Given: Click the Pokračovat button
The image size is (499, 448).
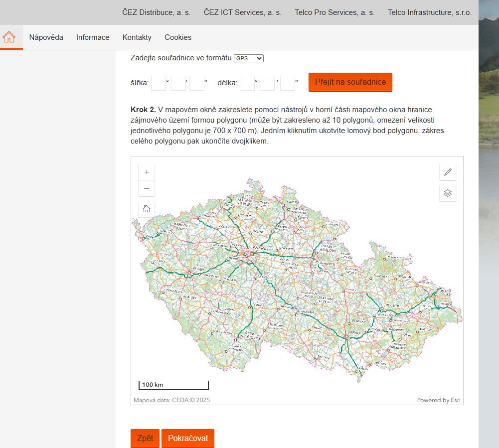Looking at the screenshot, I should pyautogui.click(x=188, y=439).
